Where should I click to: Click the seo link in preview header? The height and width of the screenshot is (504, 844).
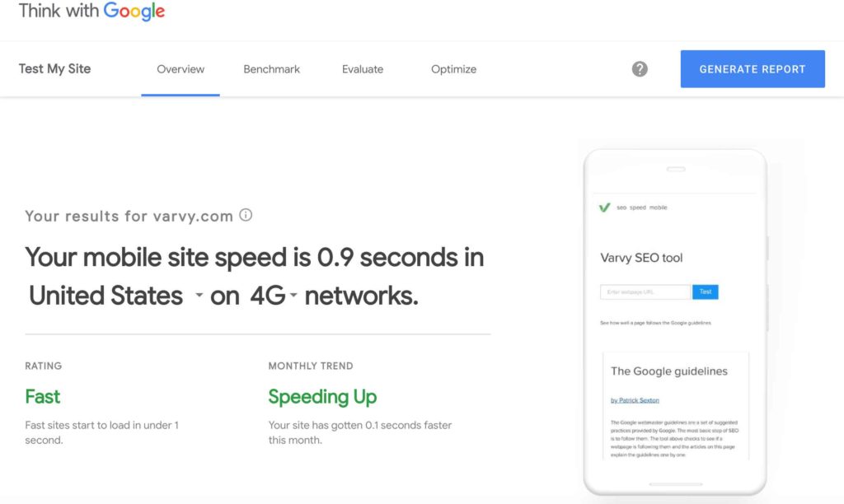[x=621, y=208]
